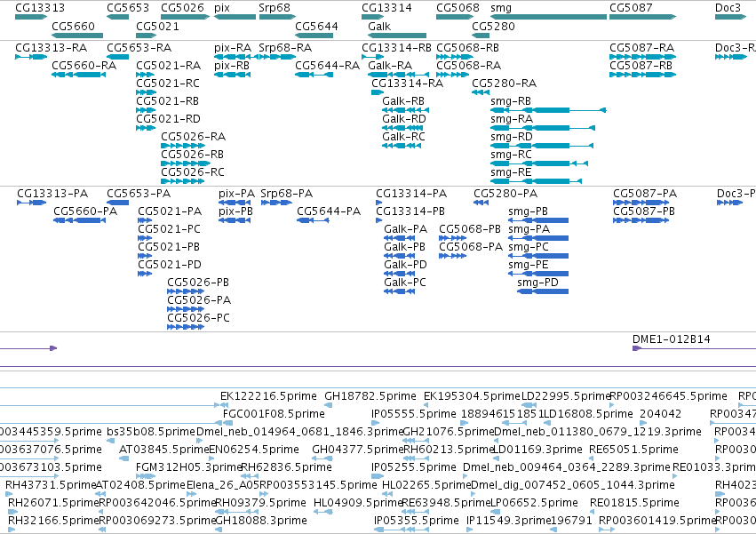This screenshot has width=756, height=534.
Task: Click the CG5087-PA protein label
Action: pos(645,194)
